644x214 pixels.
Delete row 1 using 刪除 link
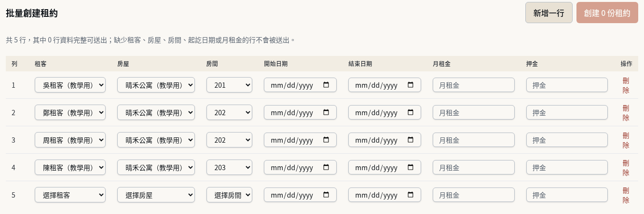pyautogui.click(x=626, y=85)
